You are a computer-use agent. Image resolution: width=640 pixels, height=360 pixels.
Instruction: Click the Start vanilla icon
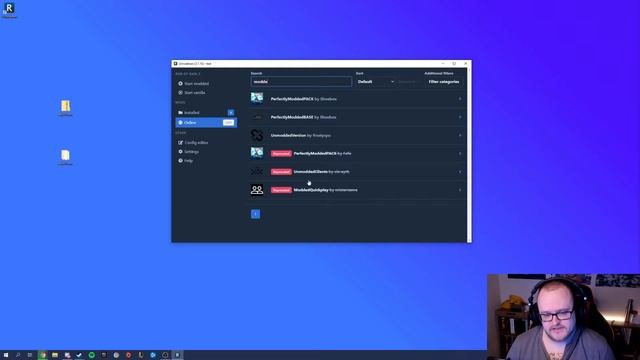pos(180,93)
